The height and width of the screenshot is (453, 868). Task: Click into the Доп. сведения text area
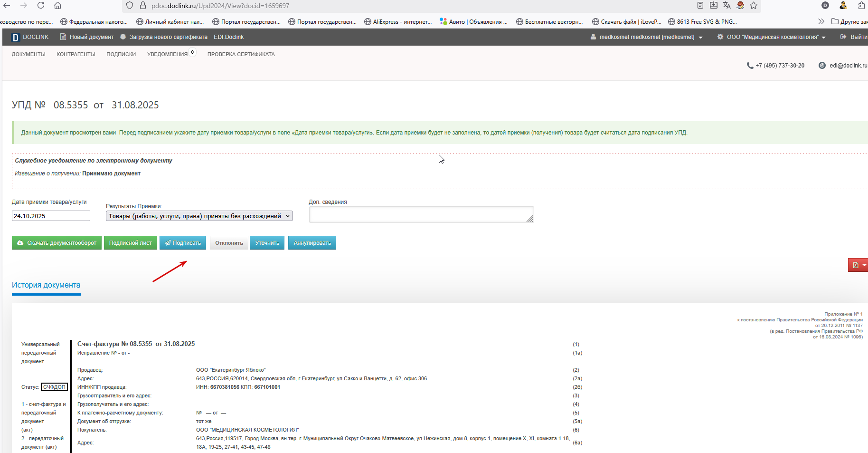click(x=422, y=215)
